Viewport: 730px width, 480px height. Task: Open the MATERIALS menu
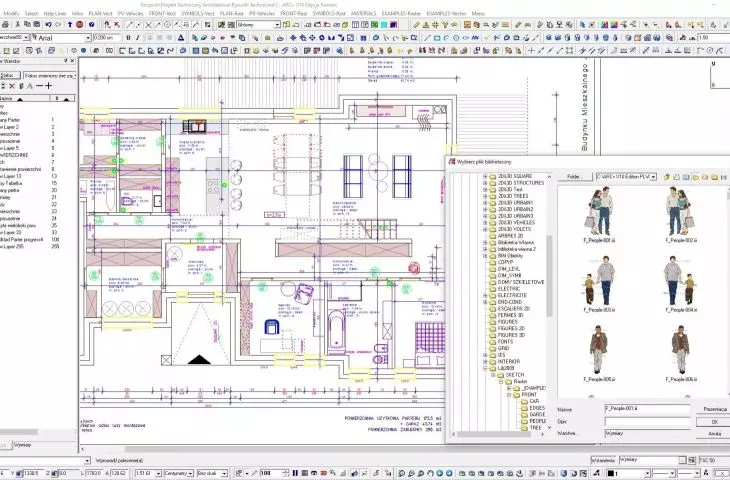point(364,14)
